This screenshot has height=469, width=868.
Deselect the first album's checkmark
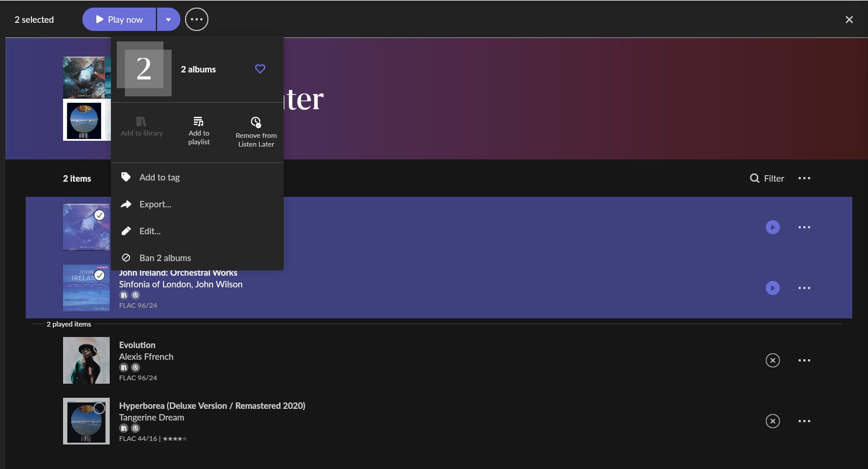100,216
